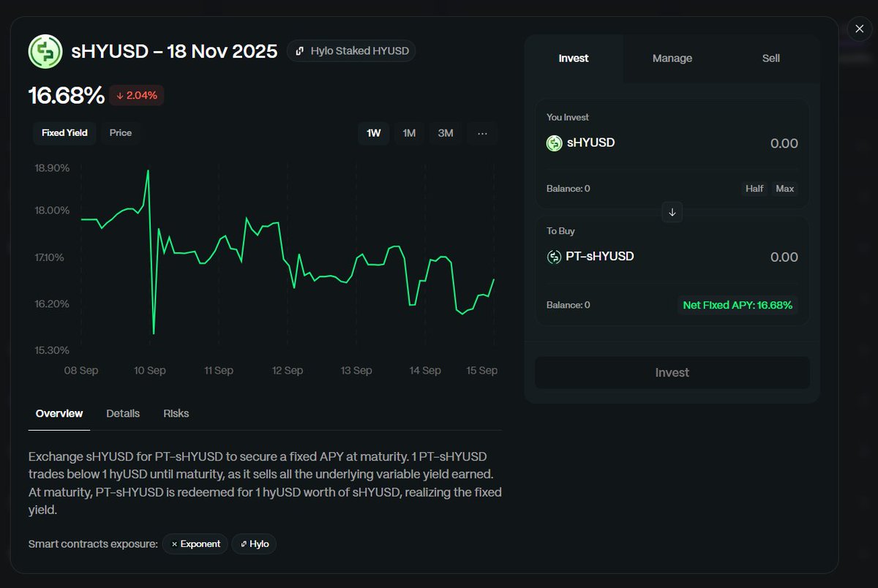
Task: Switch to the Sell tab
Action: (771, 59)
